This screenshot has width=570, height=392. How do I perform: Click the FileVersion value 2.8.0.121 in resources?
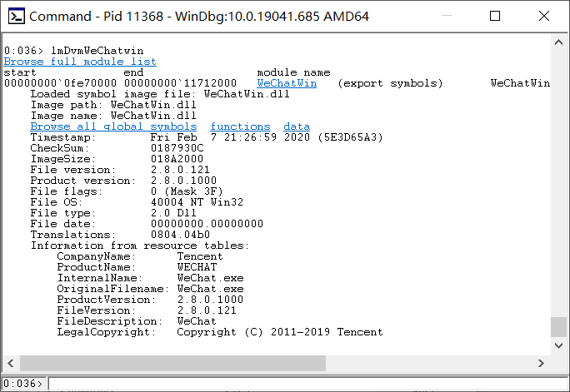click(207, 310)
